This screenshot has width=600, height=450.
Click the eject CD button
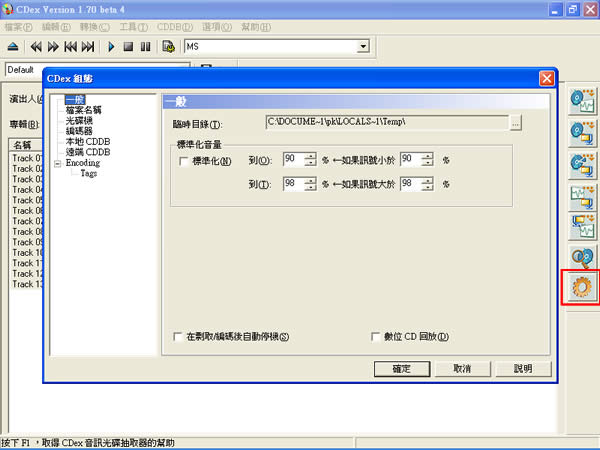click(x=13, y=47)
